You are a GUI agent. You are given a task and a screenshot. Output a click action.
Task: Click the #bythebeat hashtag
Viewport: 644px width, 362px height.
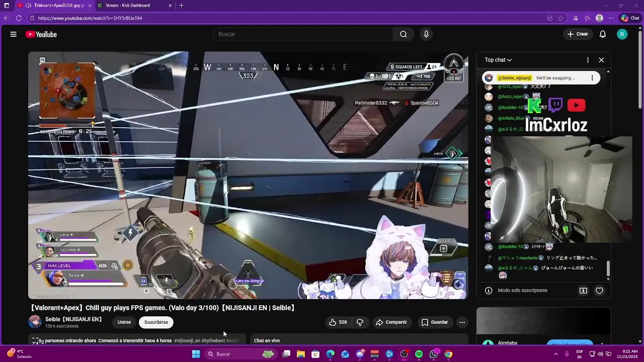coord(213,340)
